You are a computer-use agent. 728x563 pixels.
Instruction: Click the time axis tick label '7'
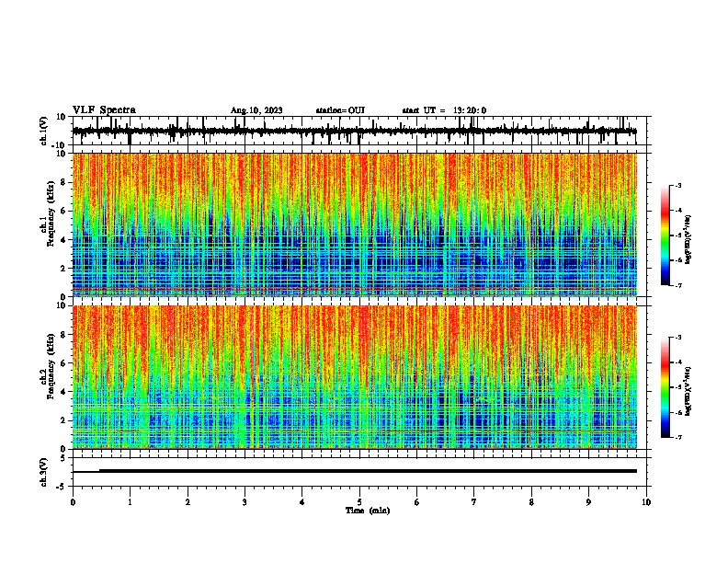474,502
